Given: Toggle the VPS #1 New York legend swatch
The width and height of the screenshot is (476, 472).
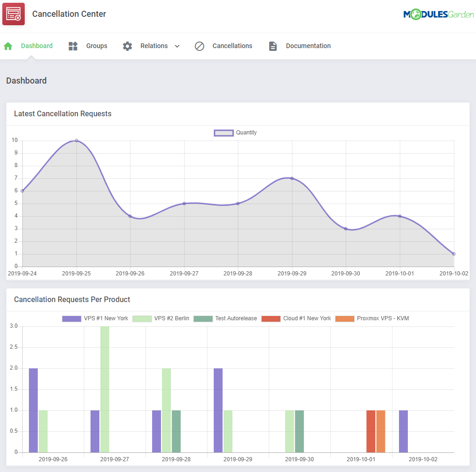Looking at the screenshot, I should click(72, 318).
